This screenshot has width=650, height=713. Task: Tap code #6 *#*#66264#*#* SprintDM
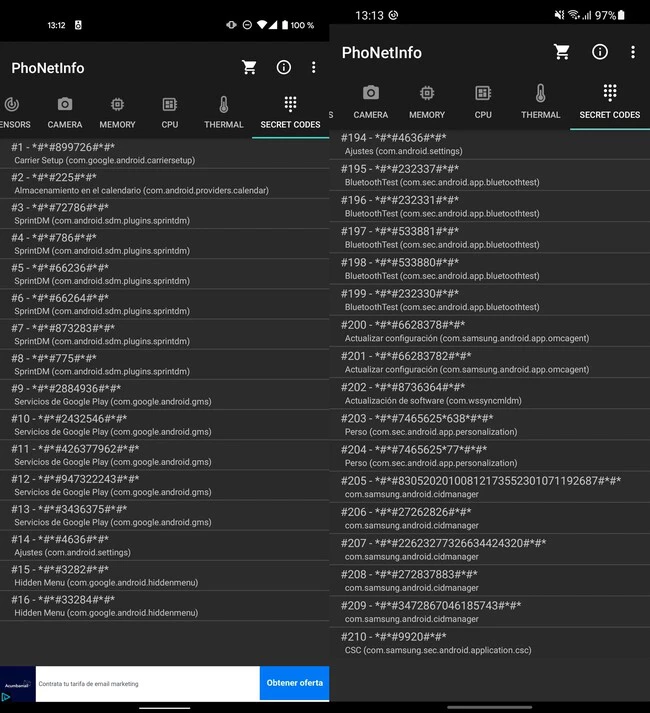(x=165, y=304)
